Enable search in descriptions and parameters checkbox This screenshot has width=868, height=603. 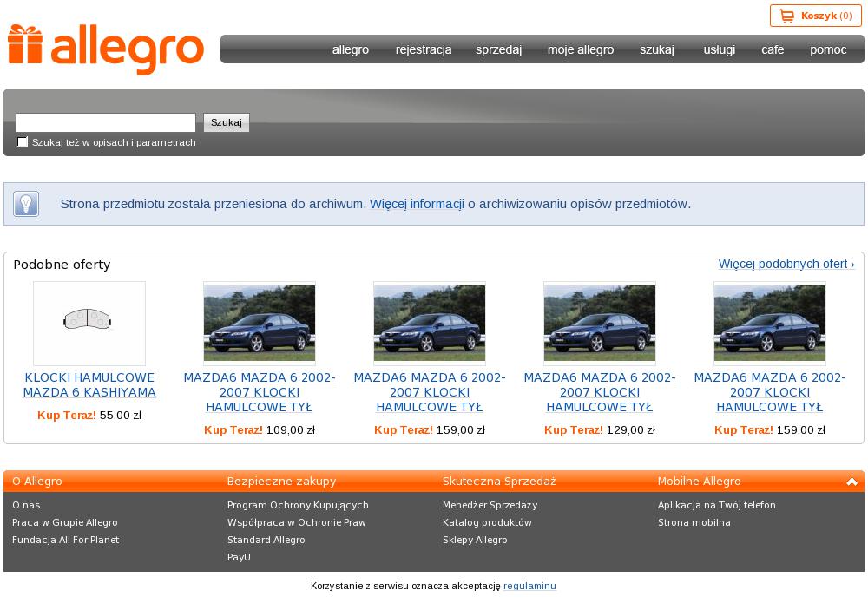point(23,142)
